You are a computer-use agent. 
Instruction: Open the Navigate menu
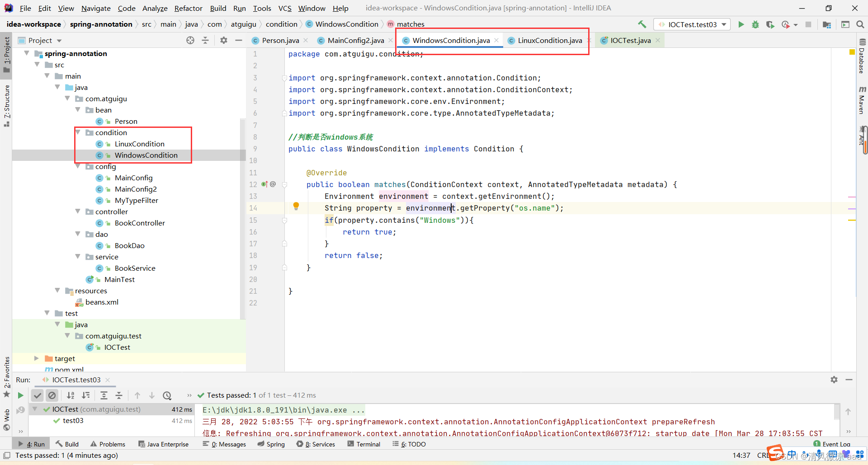tap(96, 8)
